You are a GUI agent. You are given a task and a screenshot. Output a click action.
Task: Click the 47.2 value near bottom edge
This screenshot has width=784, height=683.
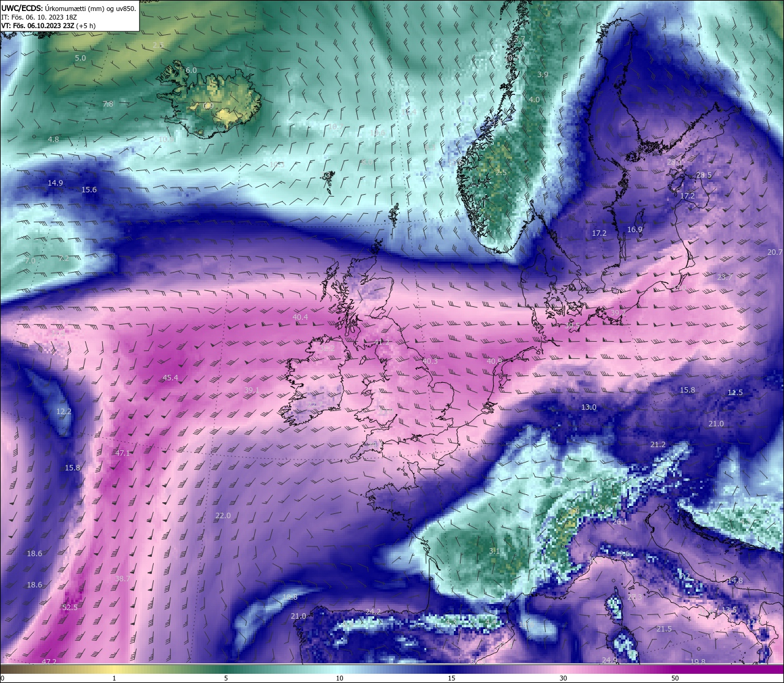click(49, 662)
